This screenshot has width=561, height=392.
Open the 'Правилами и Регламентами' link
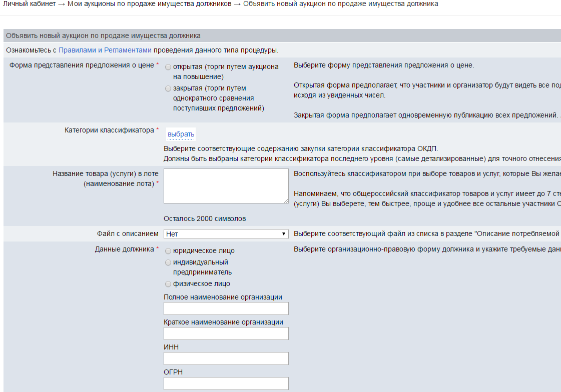[105, 50]
